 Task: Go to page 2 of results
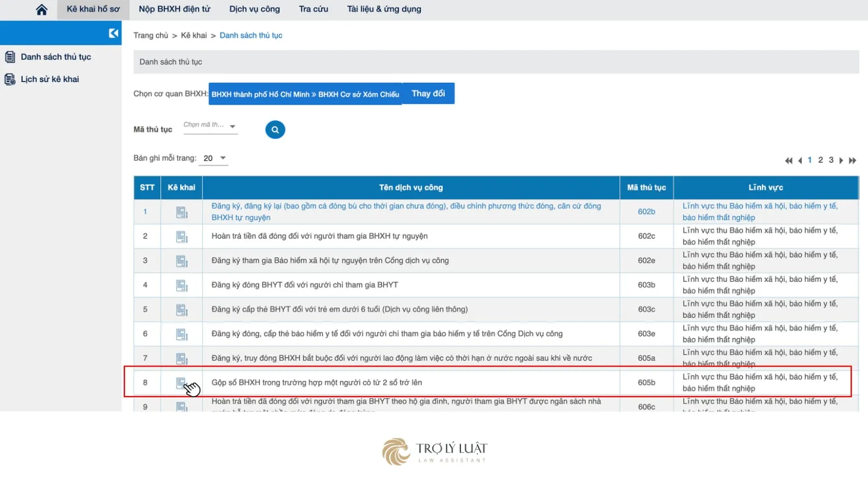(820, 160)
